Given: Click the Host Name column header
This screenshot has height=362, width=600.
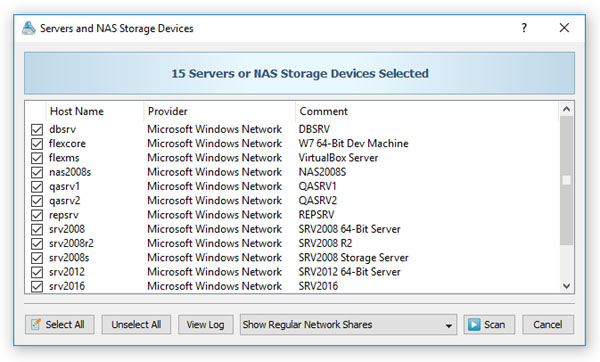Looking at the screenshot, I should pos(95,111).
